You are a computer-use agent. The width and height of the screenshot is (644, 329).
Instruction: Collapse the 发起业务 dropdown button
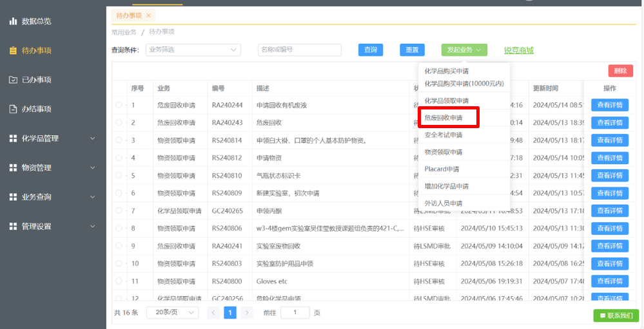coord(464,50)
